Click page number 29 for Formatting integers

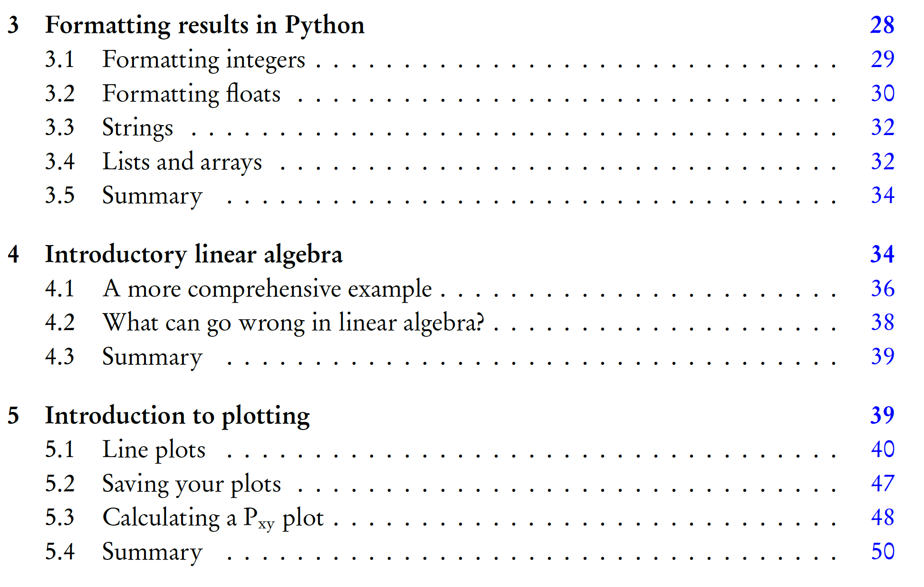882,59
